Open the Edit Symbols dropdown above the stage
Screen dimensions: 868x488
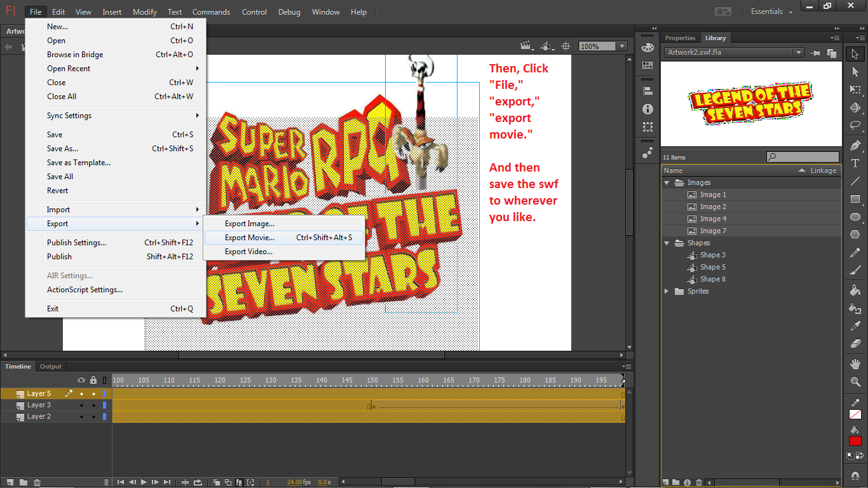click(547, 46)
